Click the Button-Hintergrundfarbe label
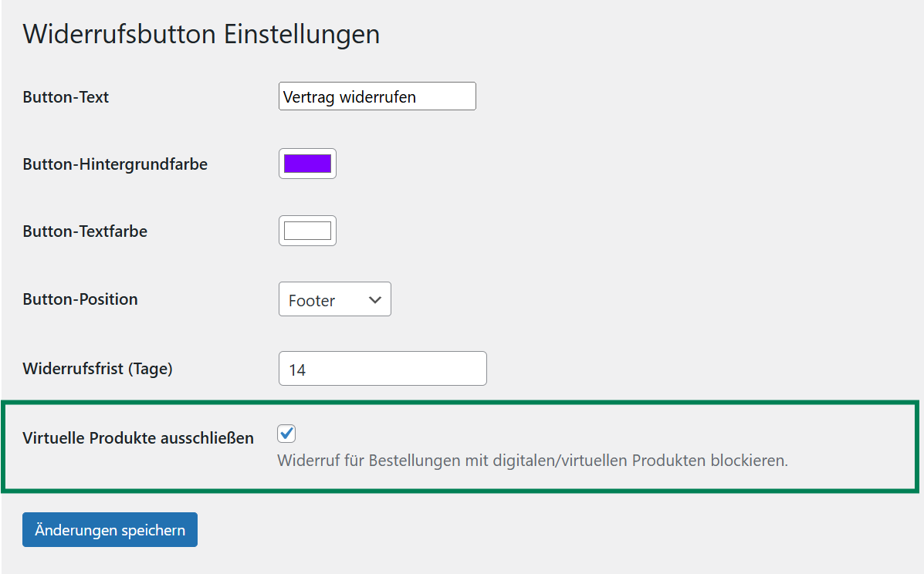This screenshot has height=574, width=924. pos(115,164)
